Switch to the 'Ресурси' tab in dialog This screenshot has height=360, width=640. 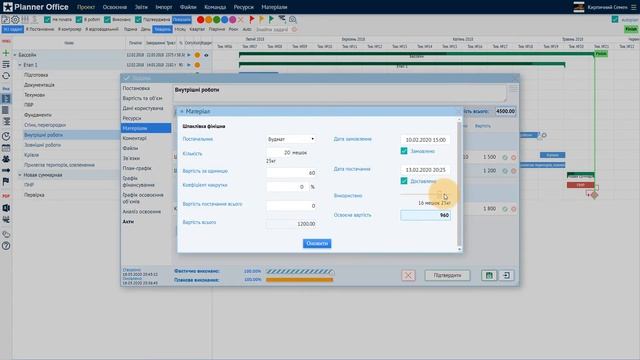[132, 118]
